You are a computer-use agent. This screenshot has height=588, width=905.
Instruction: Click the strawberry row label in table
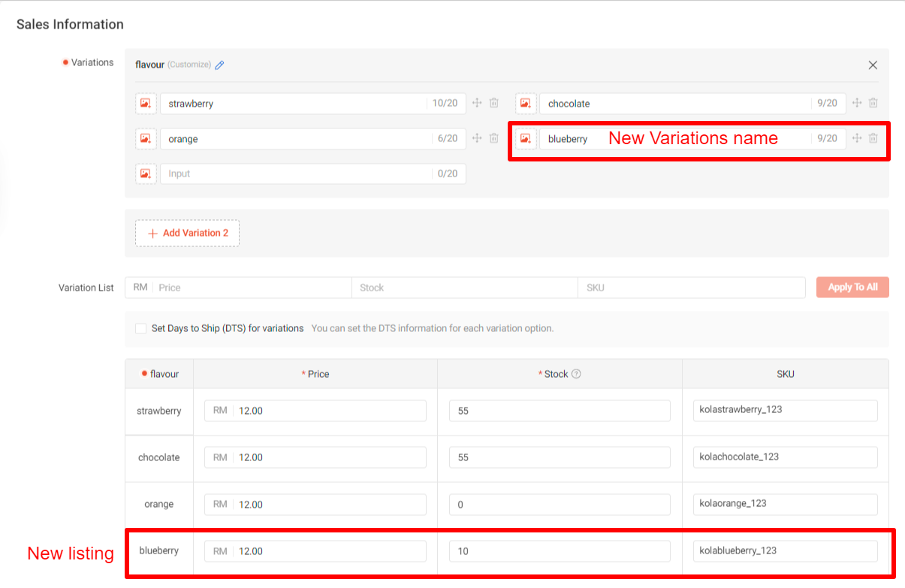click(159, 411)
